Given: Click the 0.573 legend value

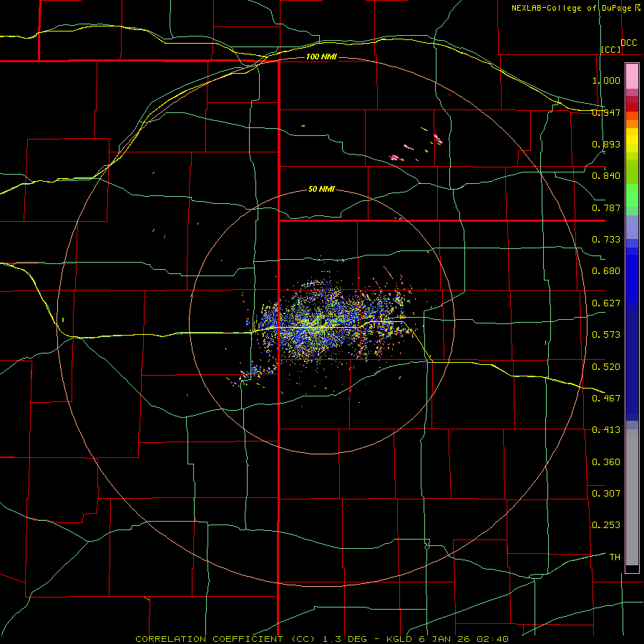Looking at the screenshot, I should (606, 335).
